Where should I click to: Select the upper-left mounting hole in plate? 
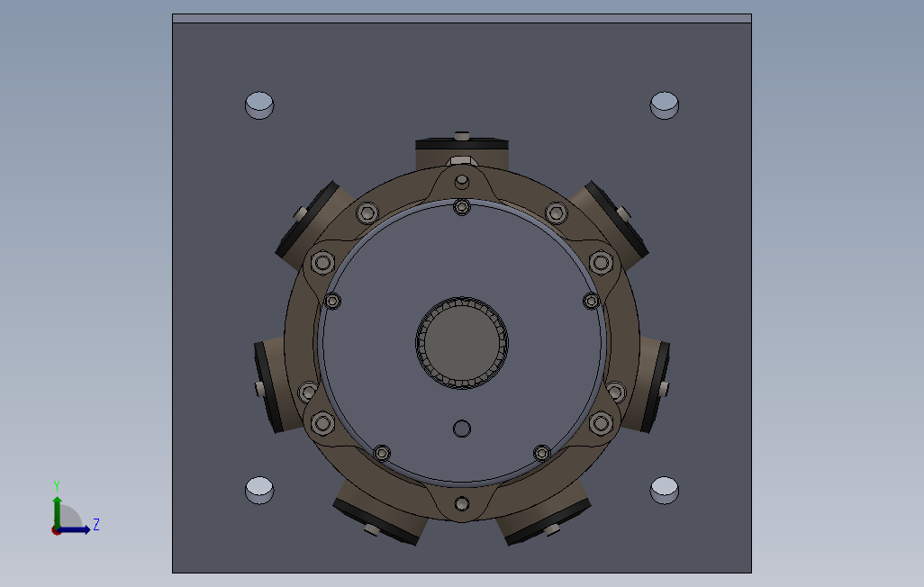[x=259, y=105]
